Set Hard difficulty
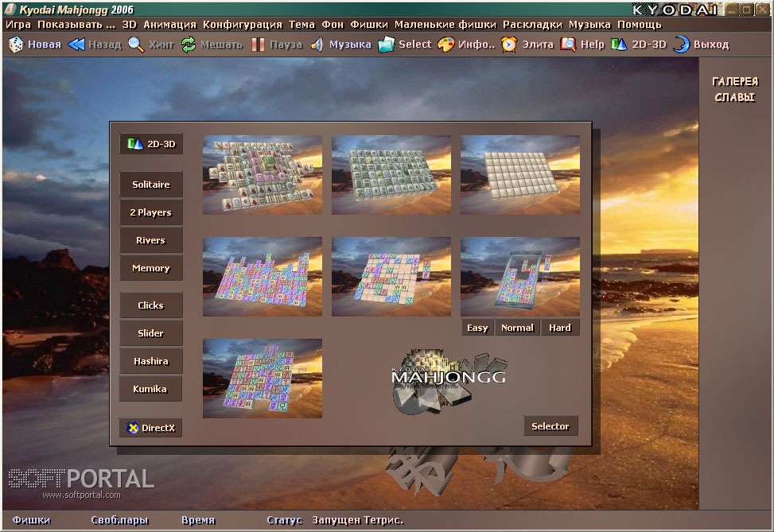The image size is (774, 532). coord(560,328)
